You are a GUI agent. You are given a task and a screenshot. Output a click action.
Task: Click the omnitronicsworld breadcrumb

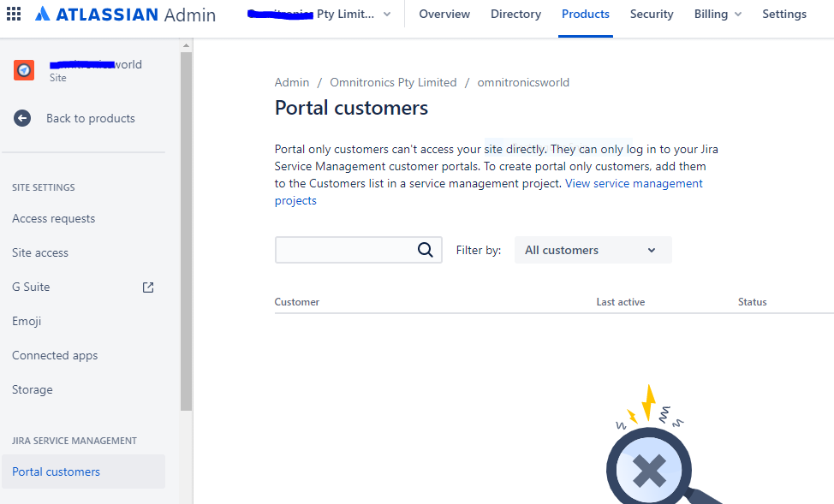pyautogui.click(x=523, y=82)
